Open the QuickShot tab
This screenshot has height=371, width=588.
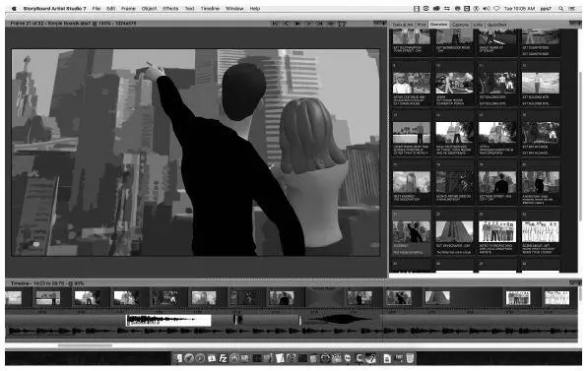tap(496, 25)
